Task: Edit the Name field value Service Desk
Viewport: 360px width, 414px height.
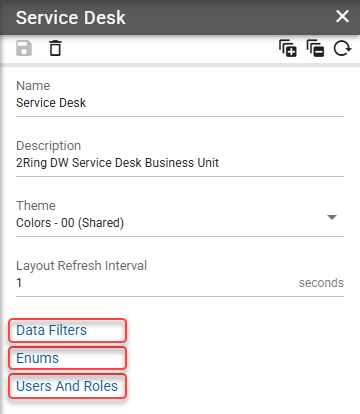Action: point(180,103)
